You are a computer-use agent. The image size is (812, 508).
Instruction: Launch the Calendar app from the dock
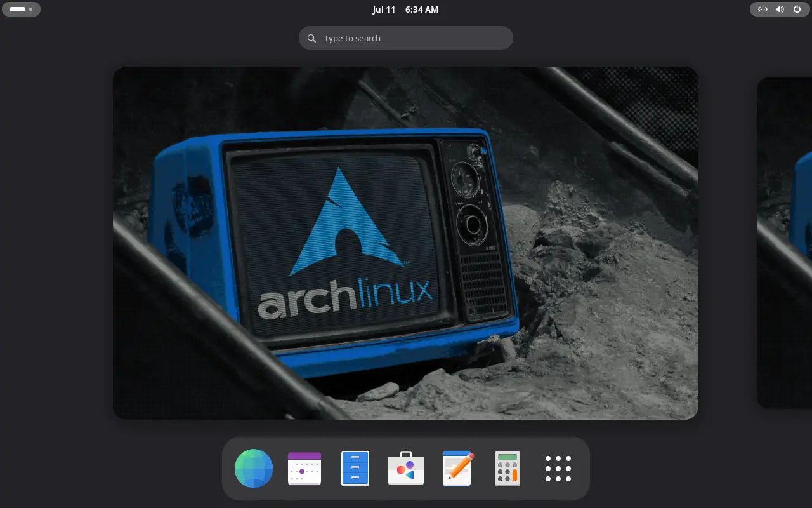click(304, 469)
